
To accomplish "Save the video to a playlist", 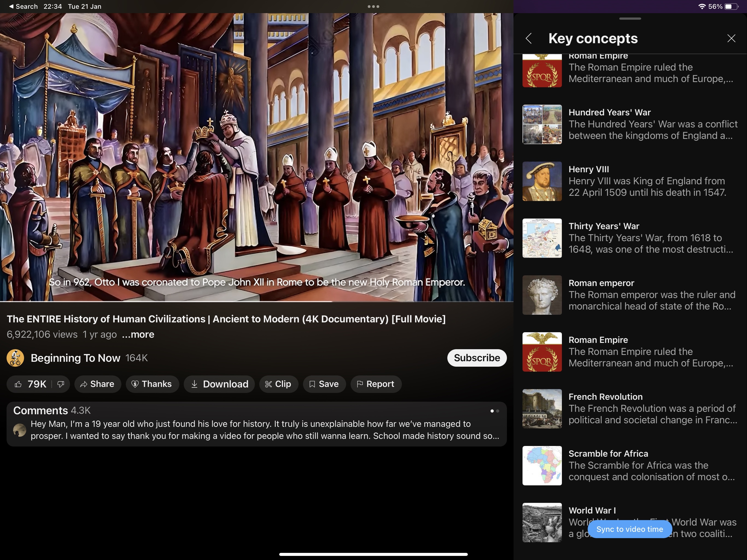I will click(324, 384).
